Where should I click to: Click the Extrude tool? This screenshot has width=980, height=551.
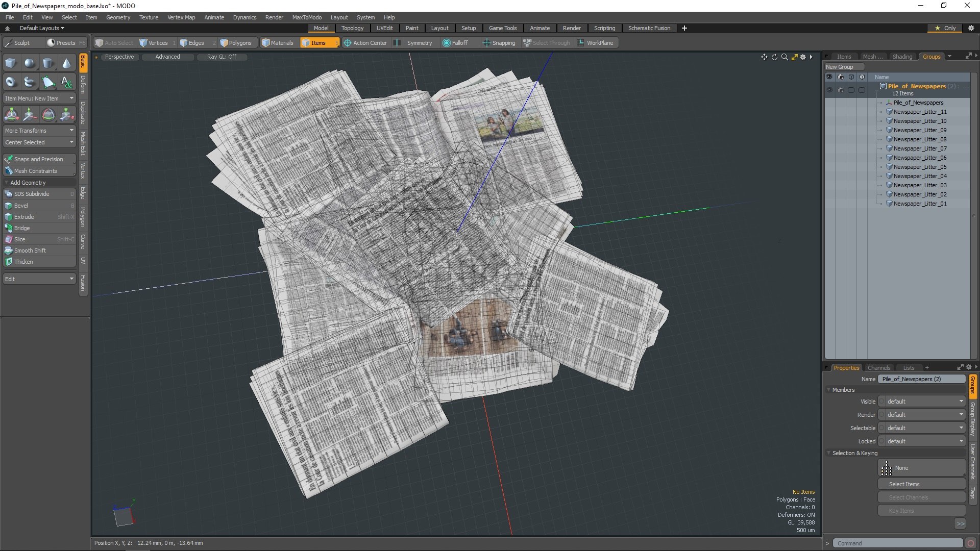click(39, 217)
